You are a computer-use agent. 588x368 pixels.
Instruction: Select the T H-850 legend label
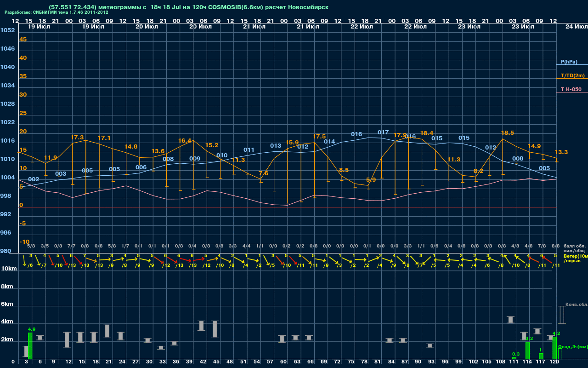coord(571,89)
